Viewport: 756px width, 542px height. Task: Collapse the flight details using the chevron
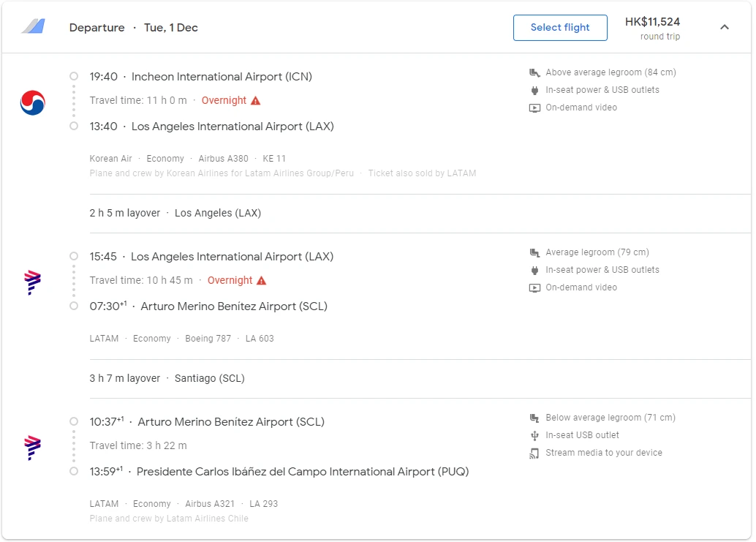tap(724, 27)
